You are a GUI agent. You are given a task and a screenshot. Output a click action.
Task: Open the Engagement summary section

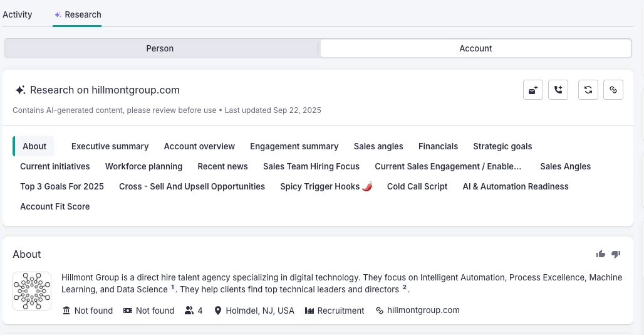pos(294,146)
